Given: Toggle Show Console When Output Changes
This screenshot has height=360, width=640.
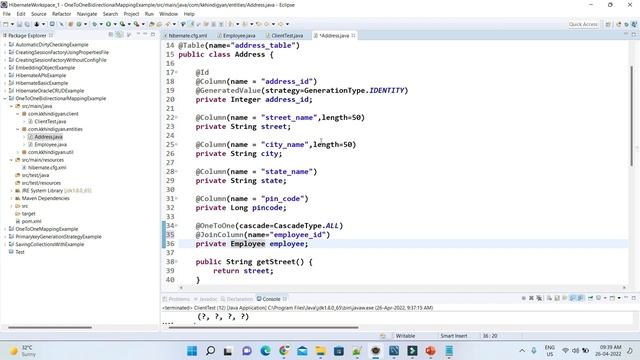Looking at the screenshot, I should point(572,298).
